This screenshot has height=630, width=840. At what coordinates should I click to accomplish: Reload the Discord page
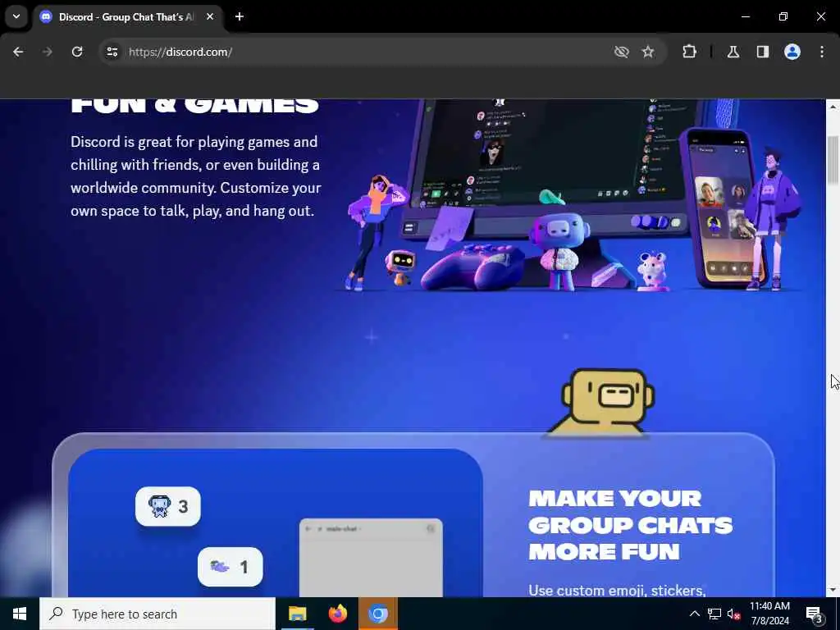77,52
